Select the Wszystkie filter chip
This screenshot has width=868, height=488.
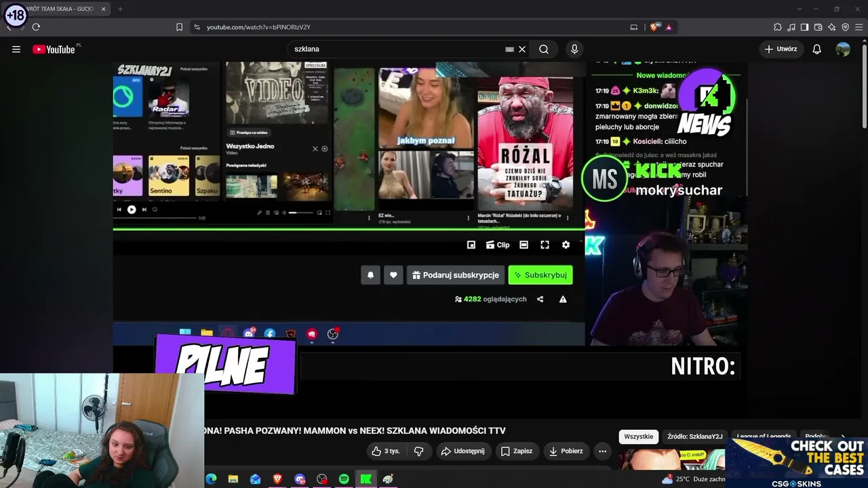point(639,437)
